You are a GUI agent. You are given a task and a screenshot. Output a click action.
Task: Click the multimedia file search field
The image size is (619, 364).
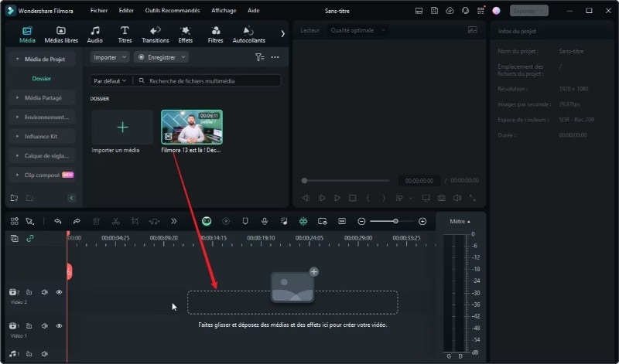(209, 81)
